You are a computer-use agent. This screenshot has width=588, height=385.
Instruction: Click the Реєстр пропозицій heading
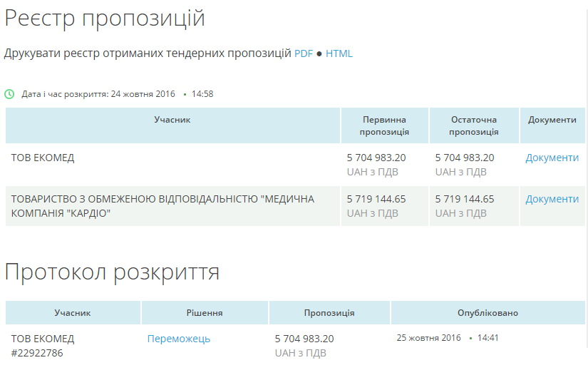[105, 19]
